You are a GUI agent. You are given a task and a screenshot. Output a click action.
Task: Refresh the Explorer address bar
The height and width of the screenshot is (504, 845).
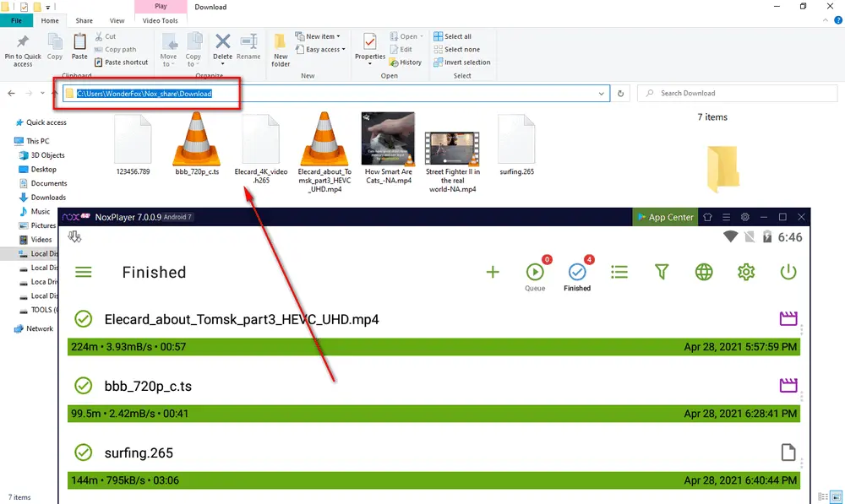tap(620, 93)
